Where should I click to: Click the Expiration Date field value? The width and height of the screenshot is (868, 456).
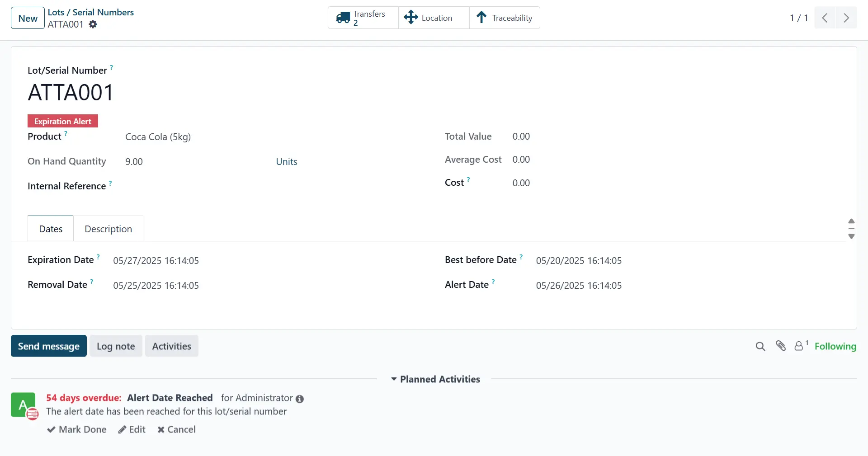pos(156,261)
